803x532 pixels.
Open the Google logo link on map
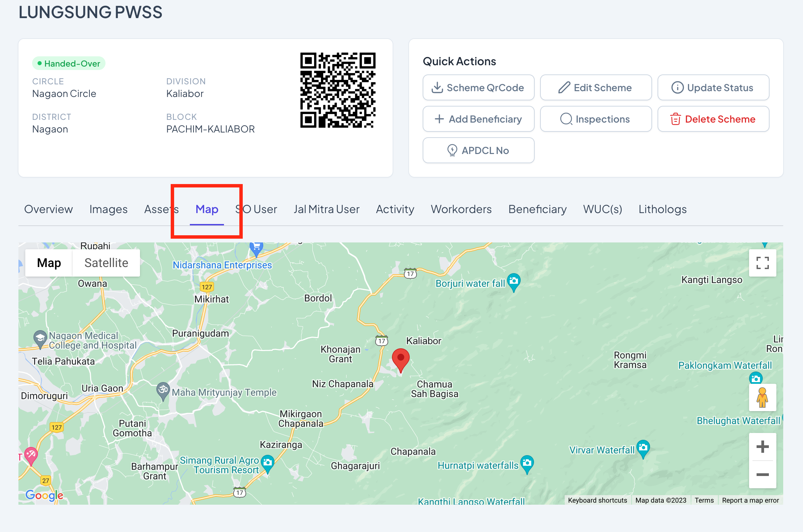pos(44,495)
